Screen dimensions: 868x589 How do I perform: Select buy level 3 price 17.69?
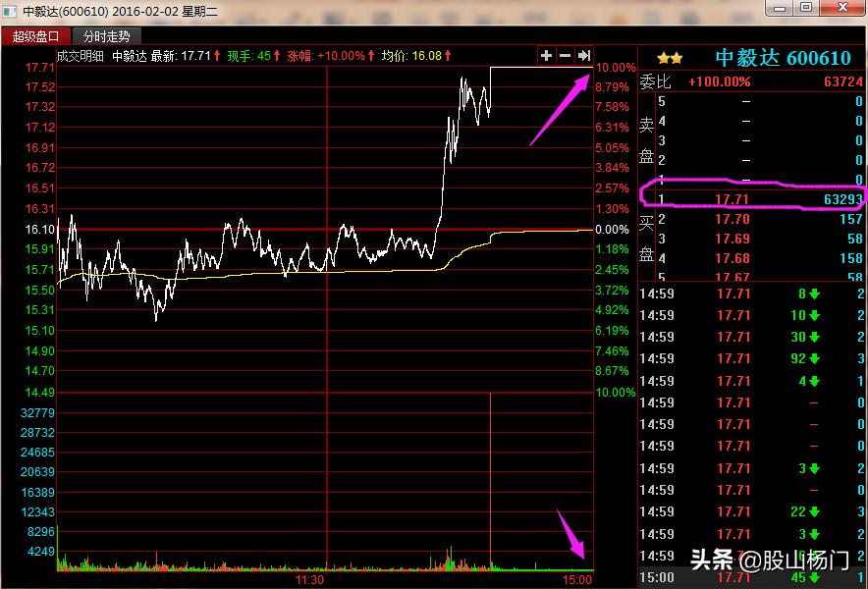(732, 239)
